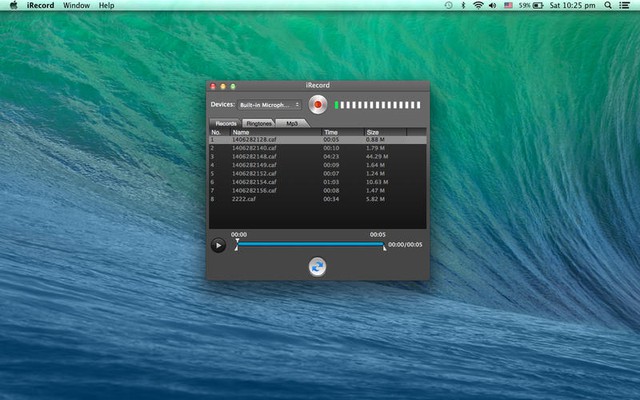
Task: Click the blue convert/refresh button
Action: click(x=318, y=266)
